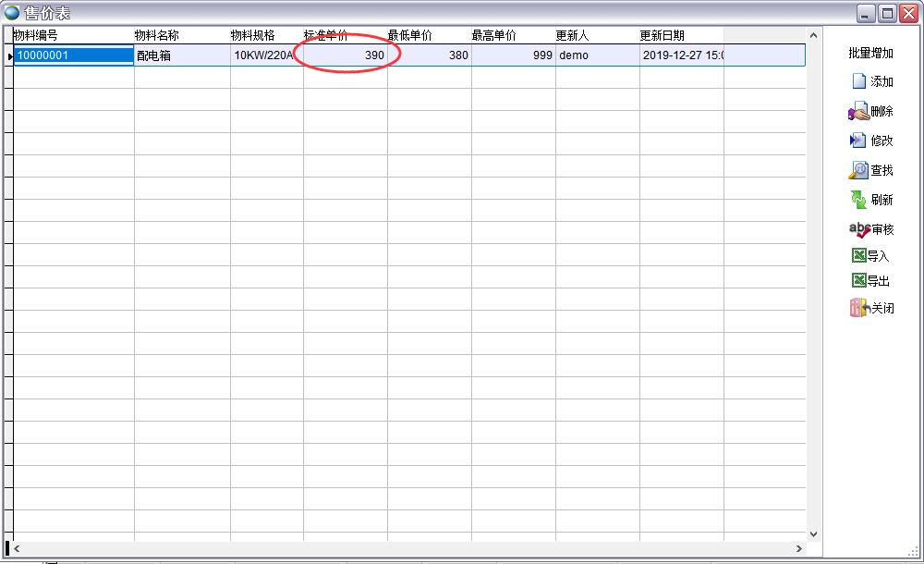Select the cell with material number 10000001

pyautogui.click(x=73, y=55)
